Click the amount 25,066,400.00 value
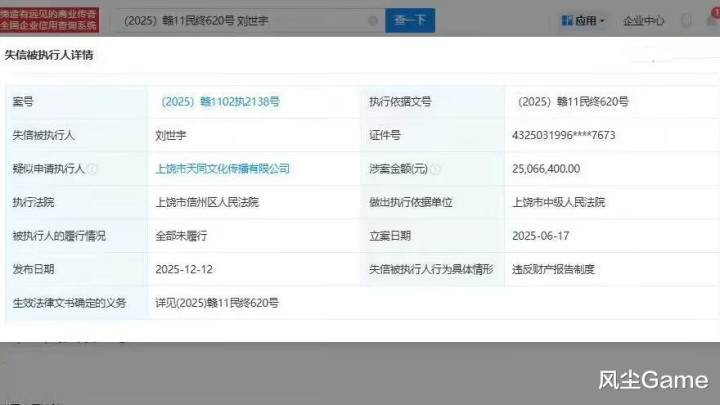This screenshot has width=720, height=405. coord(555,169)
